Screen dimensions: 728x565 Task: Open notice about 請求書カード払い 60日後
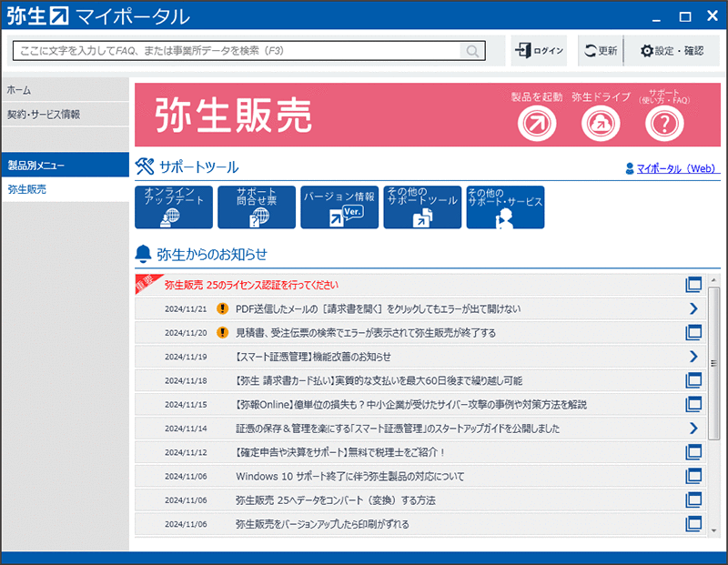(x=420, y=380)
